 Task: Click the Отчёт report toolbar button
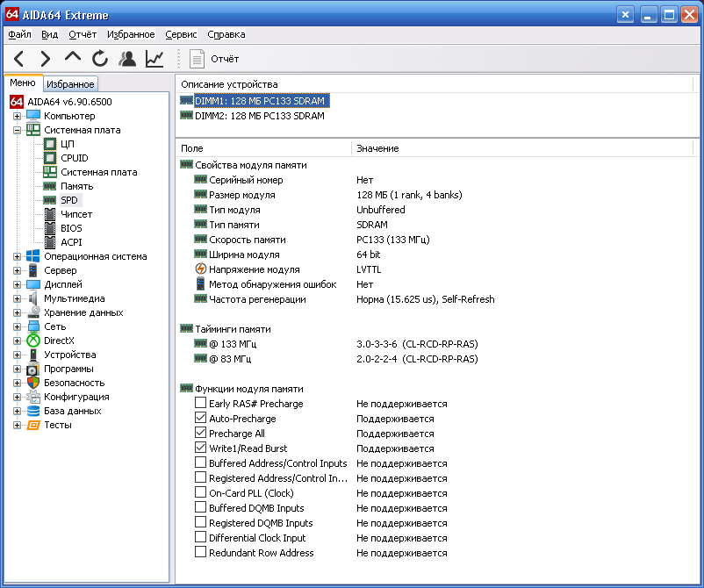[215, 59]
